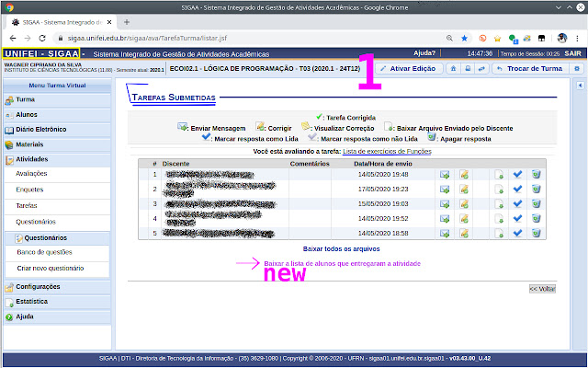Download submitted file for row 1
The height and width of the screenshot is (368, 588).
pyautogui.click(x=499, y=175)
